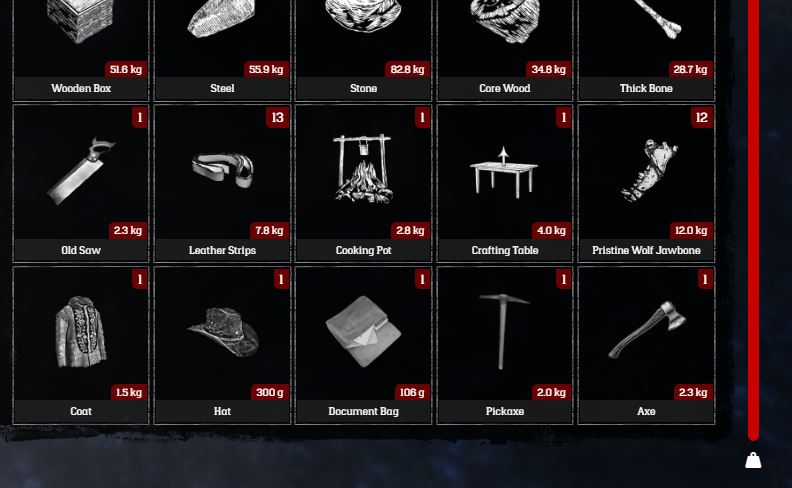Click the Wooden Box item label
792x488 pixels.
tap(81, 88)
